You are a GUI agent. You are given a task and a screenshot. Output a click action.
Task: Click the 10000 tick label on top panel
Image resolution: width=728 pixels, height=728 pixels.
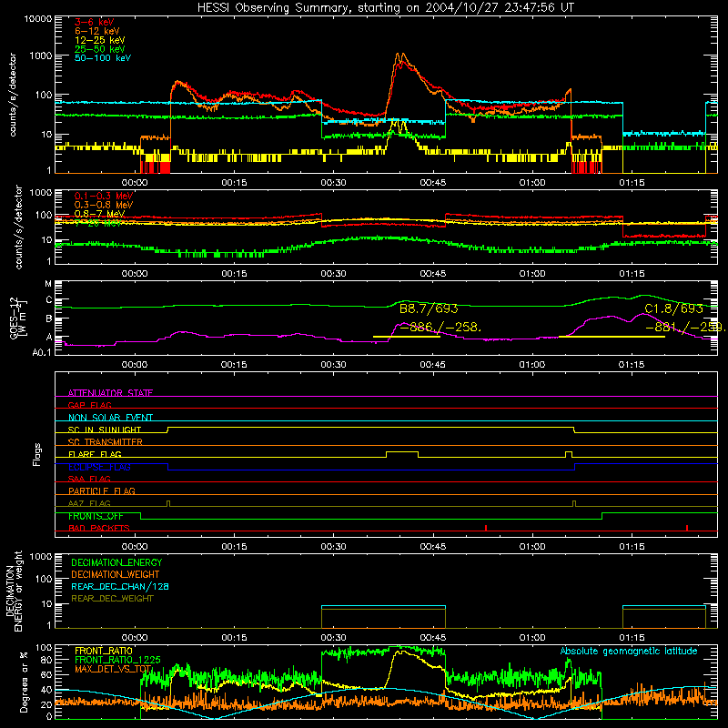(x=37, y=18)
